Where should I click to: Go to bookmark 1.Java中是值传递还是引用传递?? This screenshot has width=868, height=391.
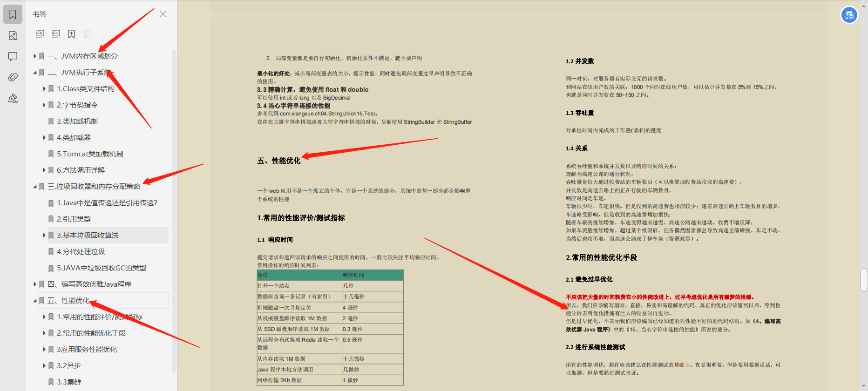point(107,203)
